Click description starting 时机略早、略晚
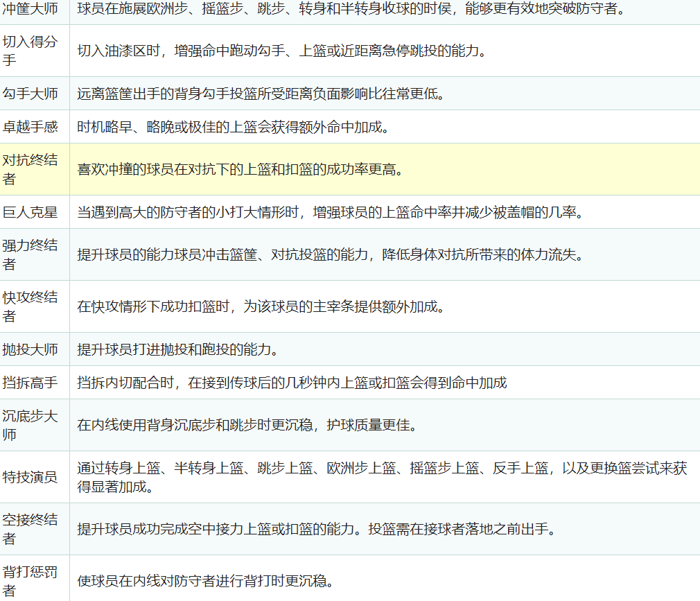 [x=234, y=127]
